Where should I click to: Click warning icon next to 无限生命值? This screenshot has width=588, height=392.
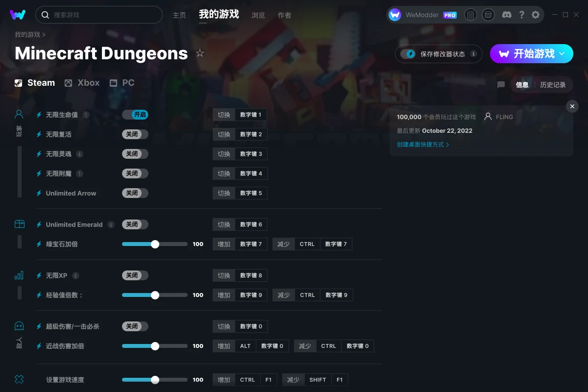[x=86, y=115]
